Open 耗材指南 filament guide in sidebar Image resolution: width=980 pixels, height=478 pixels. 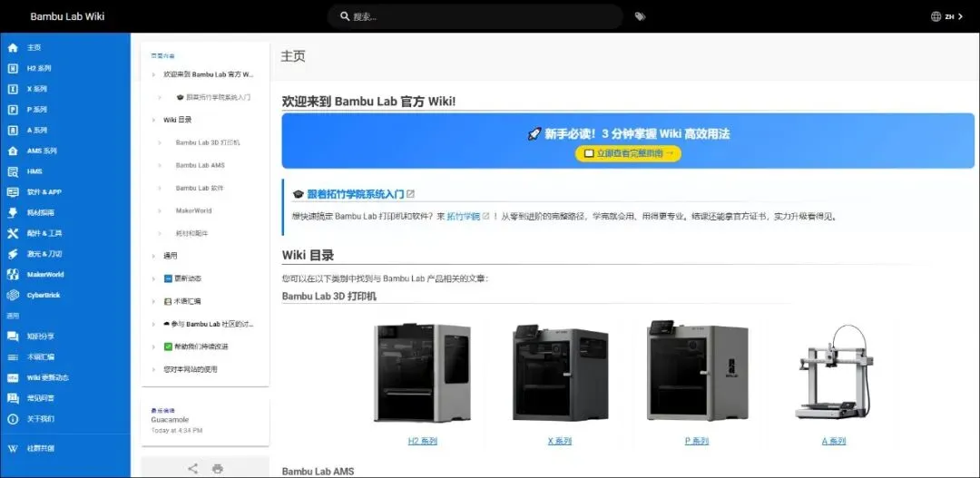point(65,212)
